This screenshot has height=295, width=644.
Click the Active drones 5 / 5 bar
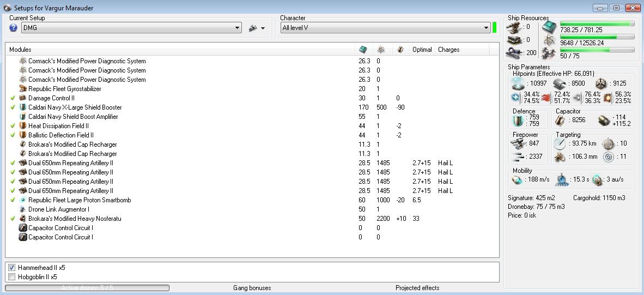87,288
